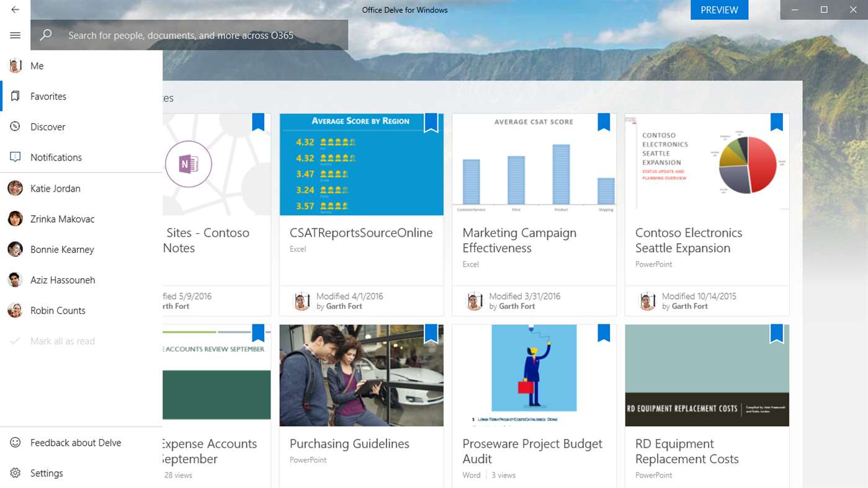Click the back arrow in the title bar
This screenshot has height=488, width=868.
(15, 10)
